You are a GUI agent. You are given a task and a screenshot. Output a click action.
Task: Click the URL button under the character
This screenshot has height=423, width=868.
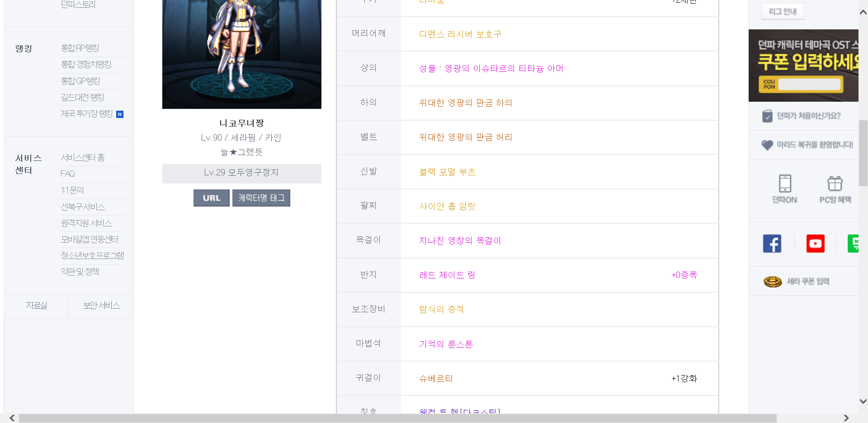212,198
